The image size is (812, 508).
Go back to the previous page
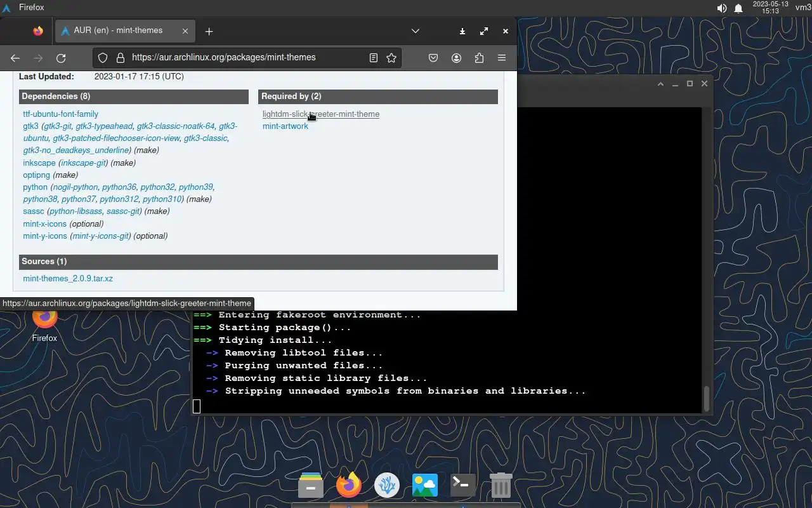[x=15, y=58]
